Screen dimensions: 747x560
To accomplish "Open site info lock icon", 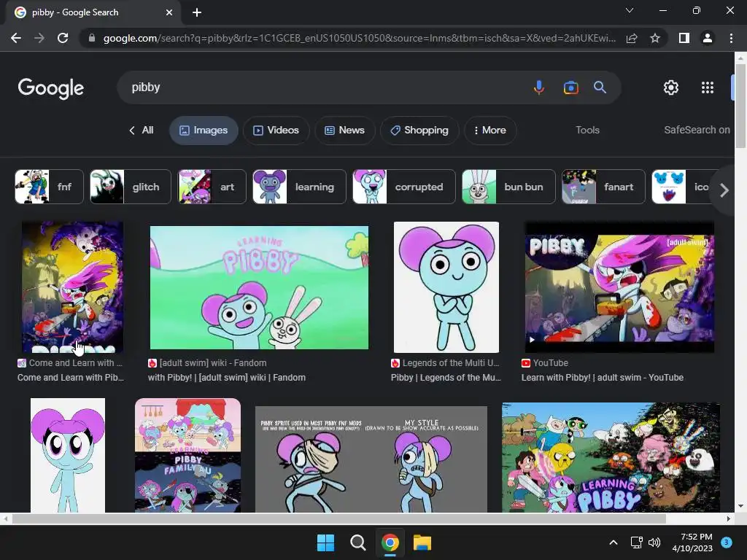I will pos(92,38).
